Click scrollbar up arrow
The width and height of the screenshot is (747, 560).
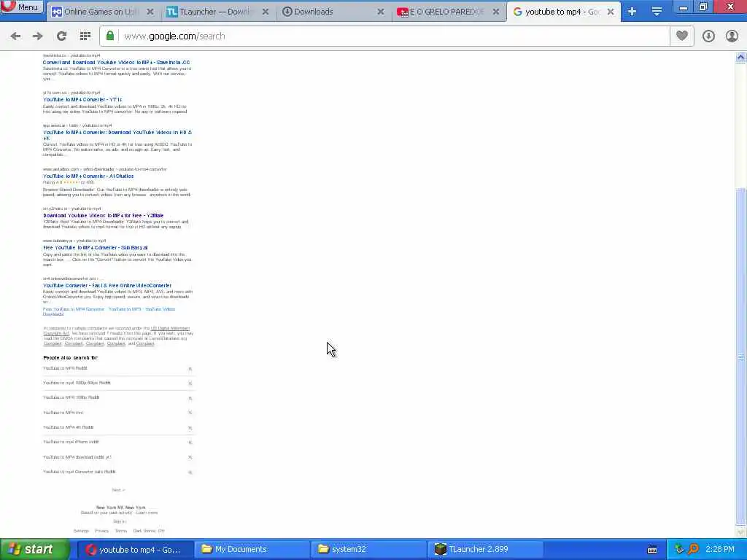[740, 58]
